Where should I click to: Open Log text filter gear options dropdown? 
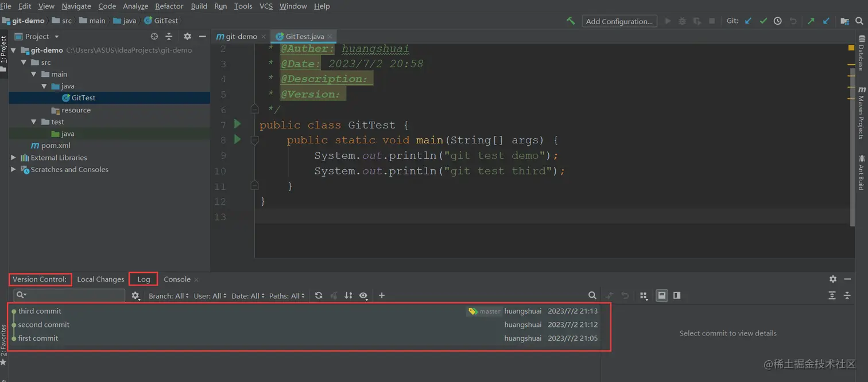136,295
